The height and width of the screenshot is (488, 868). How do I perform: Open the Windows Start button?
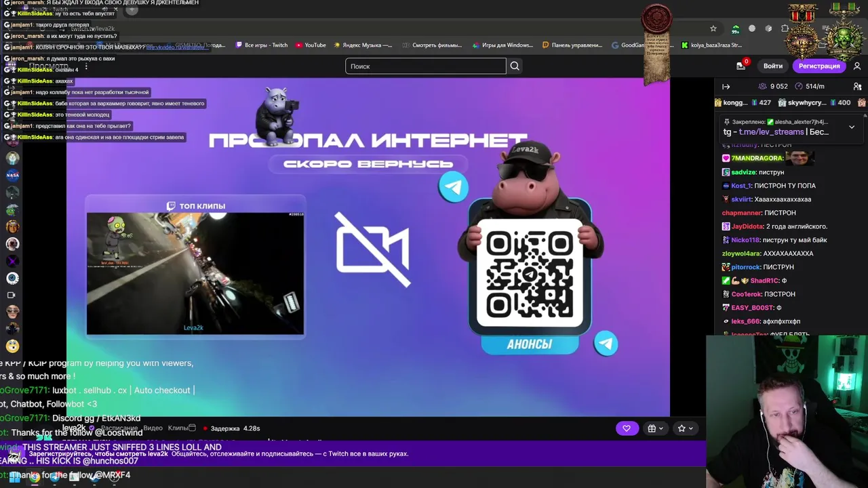click(14, 476)
